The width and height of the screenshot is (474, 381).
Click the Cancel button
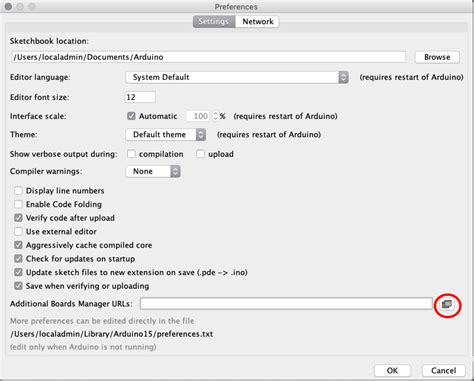443,370
